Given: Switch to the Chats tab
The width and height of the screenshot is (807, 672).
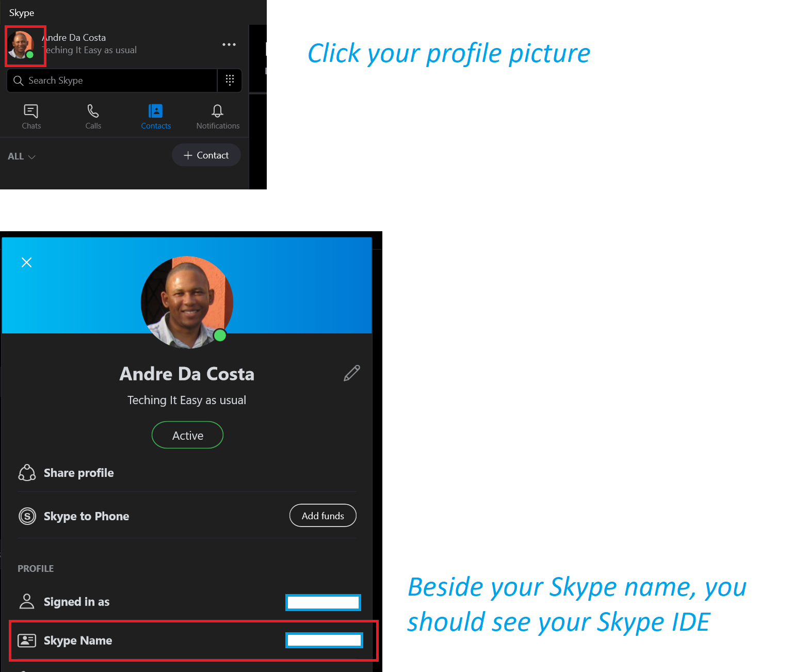Looking at the screenshot, I should pyautogui.click(x=31, y=117).
